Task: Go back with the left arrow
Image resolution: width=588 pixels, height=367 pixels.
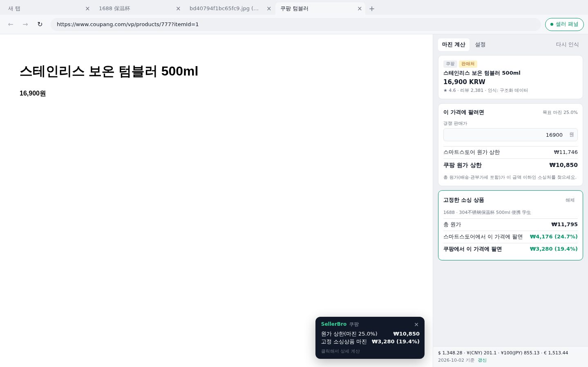Action: click(x=11, y=24)
